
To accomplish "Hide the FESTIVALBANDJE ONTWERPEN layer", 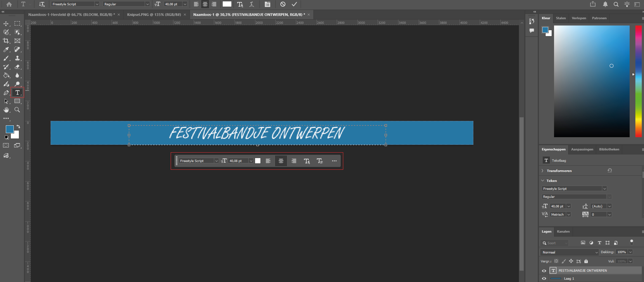I will point(544,270).
